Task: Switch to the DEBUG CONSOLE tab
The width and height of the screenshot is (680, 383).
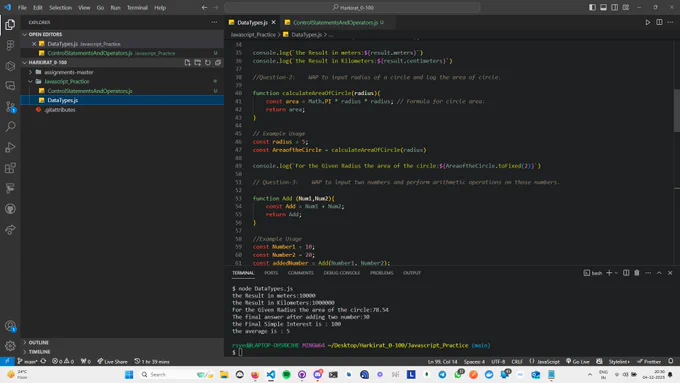Action: pos(342,273)
